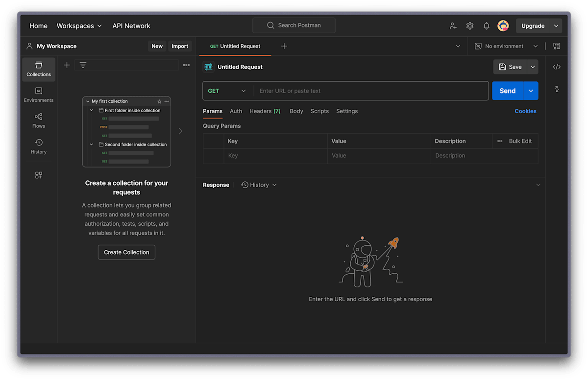This screenshot has width=588, height=380.
Task: Click the Create Collection button
Action: [x=126, y=252]
